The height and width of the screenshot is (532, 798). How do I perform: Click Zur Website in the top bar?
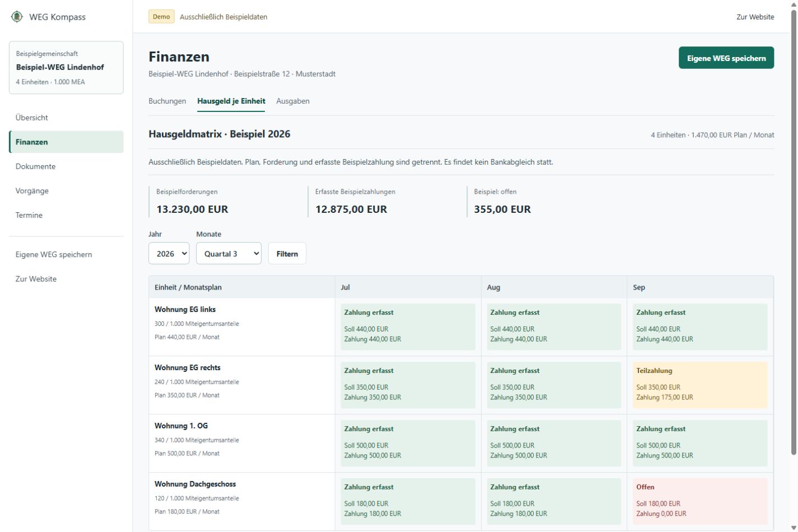pyautogui.click(x=755, y=17)
